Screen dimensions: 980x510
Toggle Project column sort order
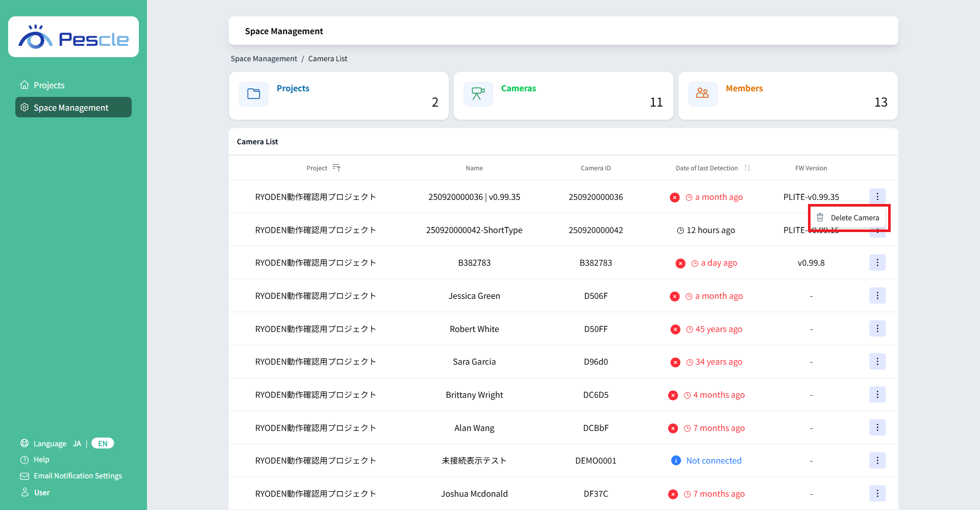pos(336,168)
